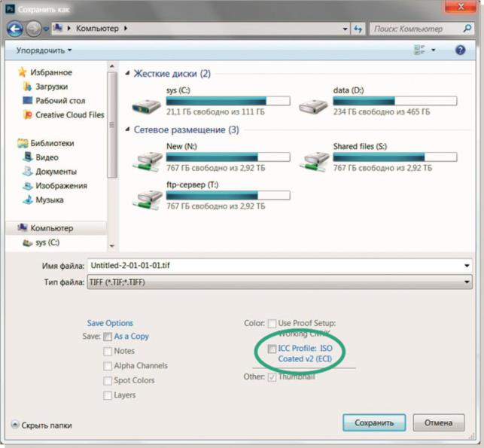Viewport: 484px width, 448px height.
Task: Expand the Упорядочить menu
Action: (x=44, y=50)
